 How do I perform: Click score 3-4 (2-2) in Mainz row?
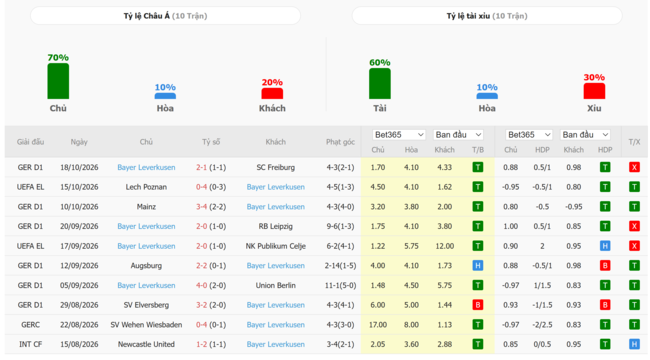click(211, 207)
